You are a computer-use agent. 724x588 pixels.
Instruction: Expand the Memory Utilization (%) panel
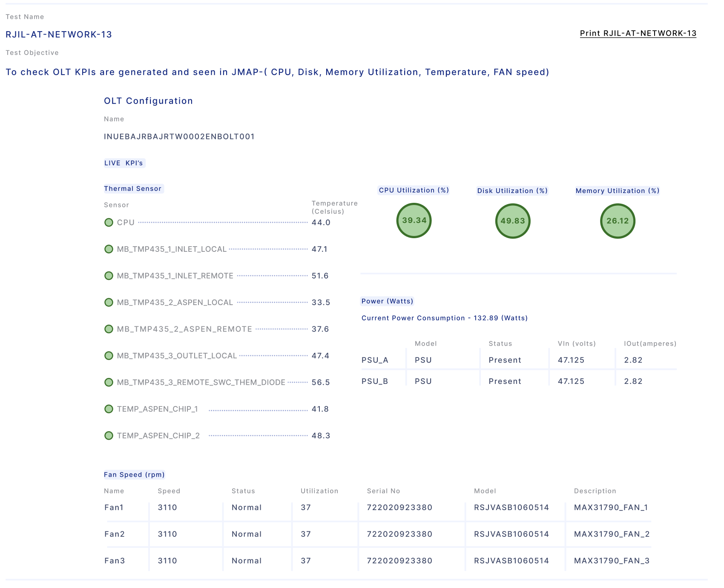[x=618, y=190]
